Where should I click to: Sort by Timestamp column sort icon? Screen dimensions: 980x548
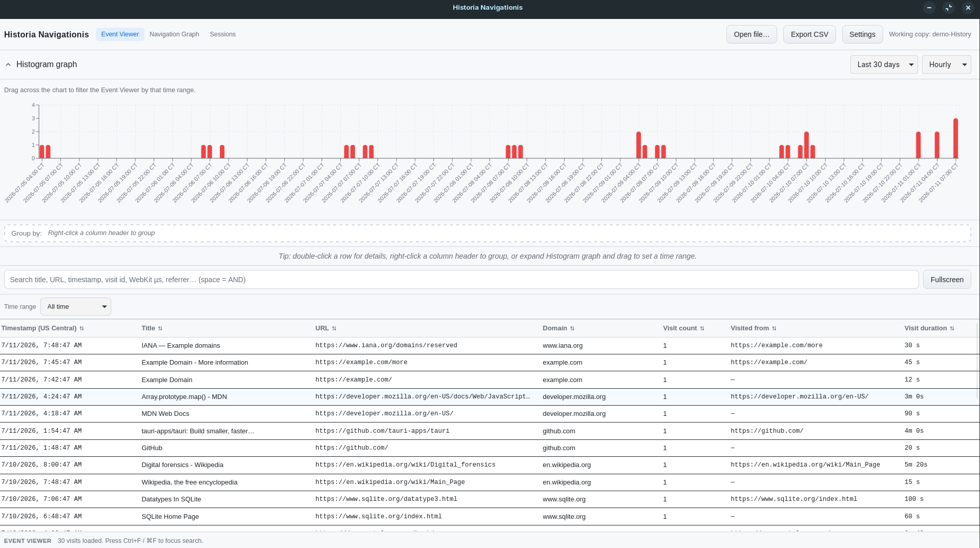82,328
